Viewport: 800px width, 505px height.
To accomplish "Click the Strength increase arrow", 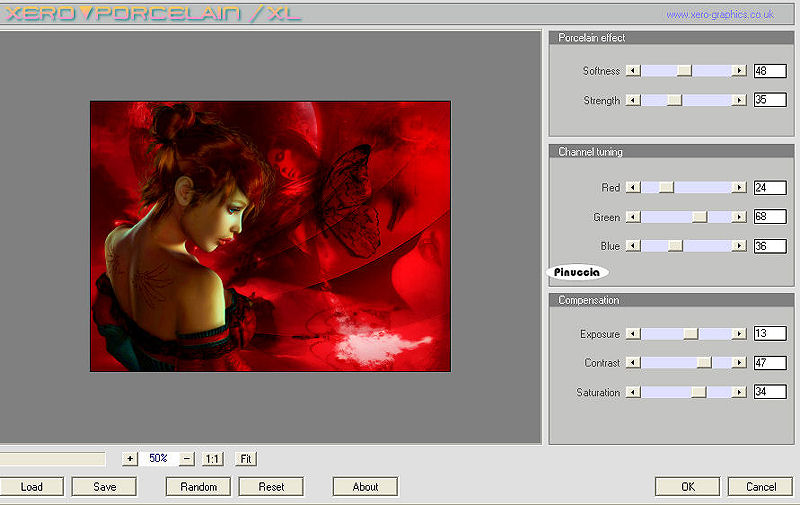I will [739, 100].
